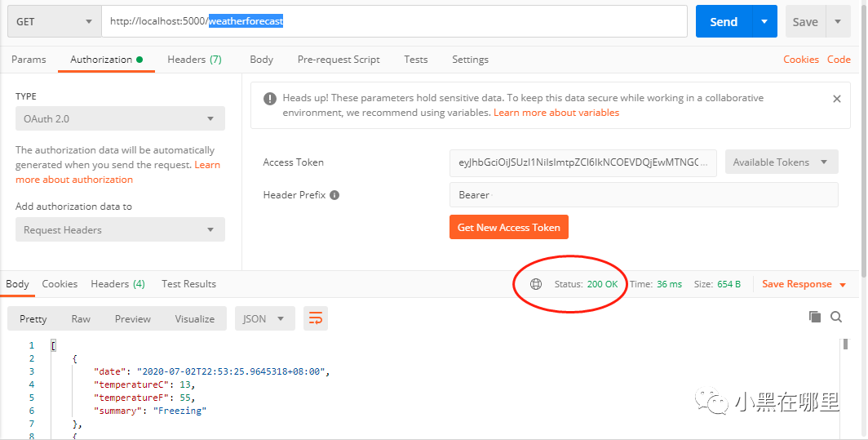This screenshot has height=440, width=868.
Task: Switch to the request Headers (7) tab
Action: (x=194, y=60)
